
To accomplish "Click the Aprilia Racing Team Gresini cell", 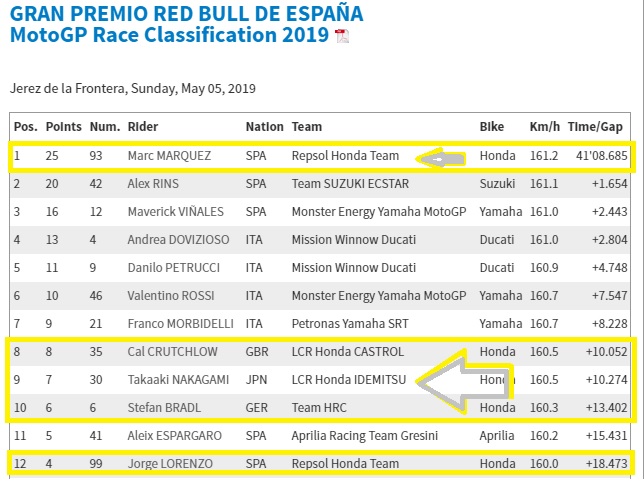I will point(365,436).
